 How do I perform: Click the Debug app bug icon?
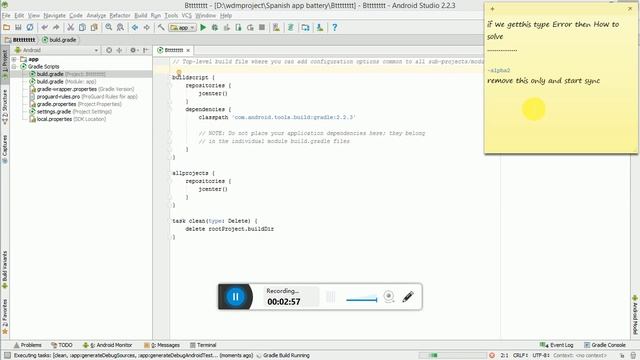[215, 27]
